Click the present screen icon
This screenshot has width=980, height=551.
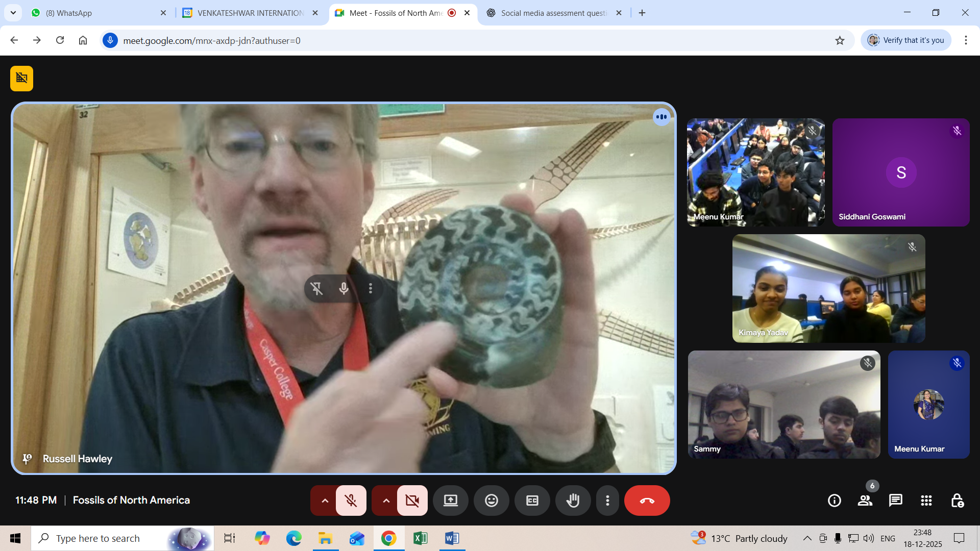(x=450, y=500)
